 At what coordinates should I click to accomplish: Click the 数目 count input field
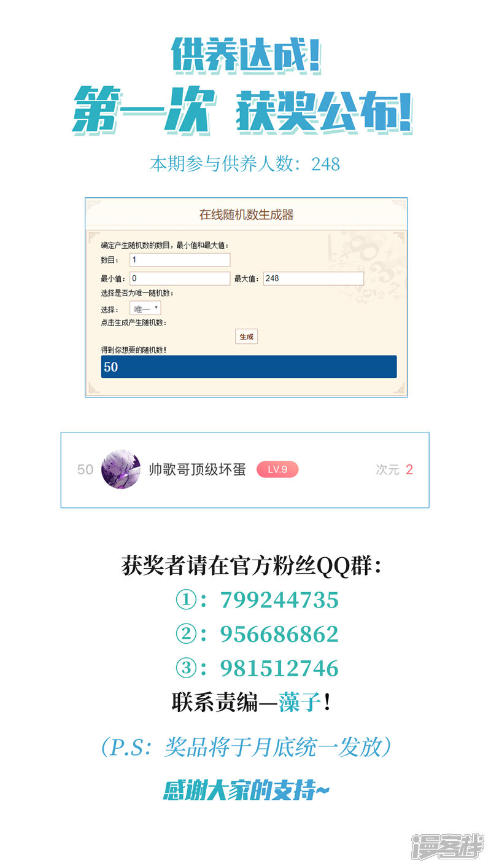(x=180, y=260)
